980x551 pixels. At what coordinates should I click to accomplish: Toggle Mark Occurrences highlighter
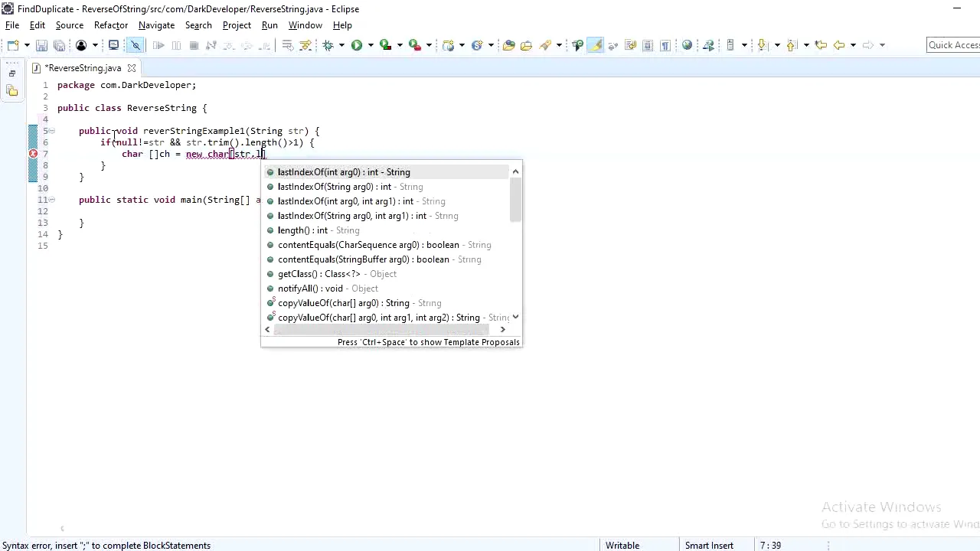(x=596, y=45)
